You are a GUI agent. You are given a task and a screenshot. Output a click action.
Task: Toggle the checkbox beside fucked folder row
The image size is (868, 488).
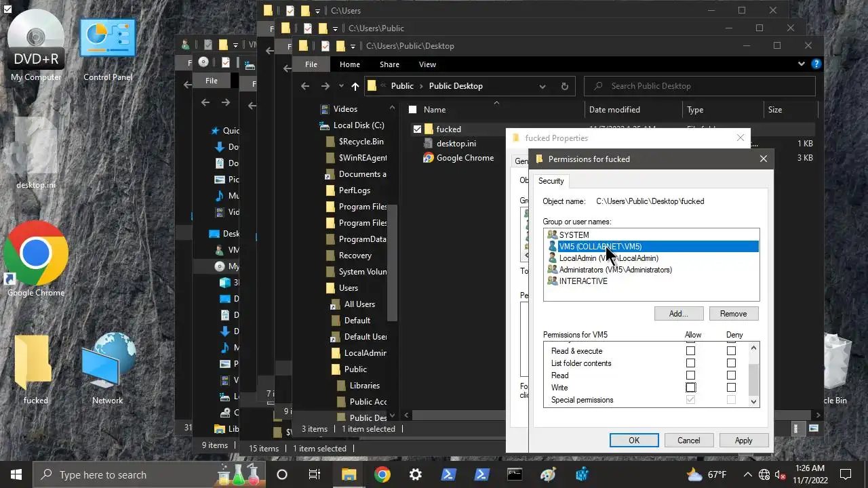click(x=417, y=129)
